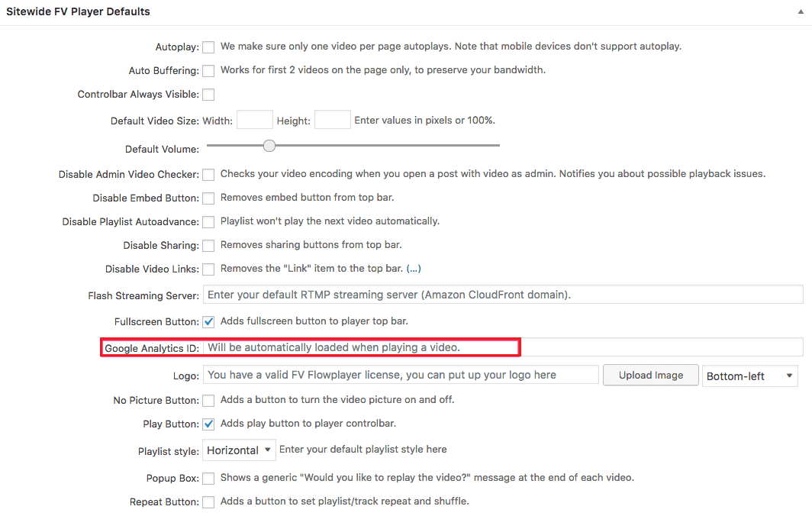Viewport: 812px width, 516px height.
Task: Open the Playlist style Horizontal dropdown
Action: (239, 450)
